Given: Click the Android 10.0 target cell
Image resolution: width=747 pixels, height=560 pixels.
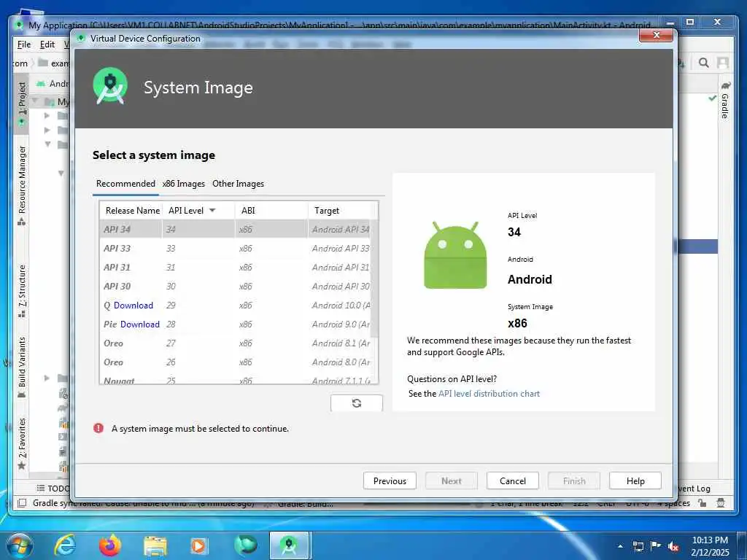Looking at the screenshot, I should pos(341,306).
